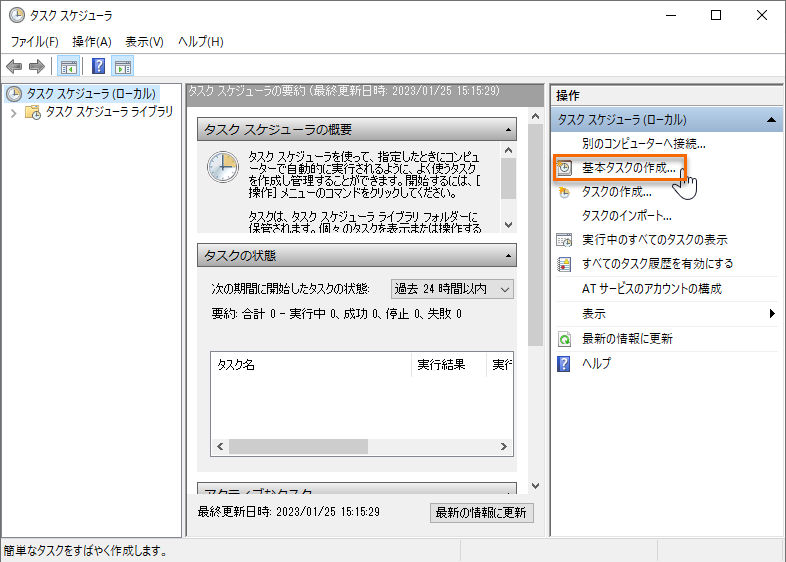This screenshot has width=786, height=562.
Task: Open the 操作(A) menu
Action: coord(92,42)
